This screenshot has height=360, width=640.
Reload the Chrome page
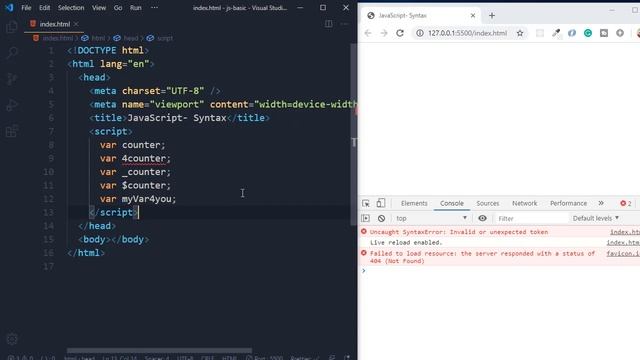coord(400,33)
